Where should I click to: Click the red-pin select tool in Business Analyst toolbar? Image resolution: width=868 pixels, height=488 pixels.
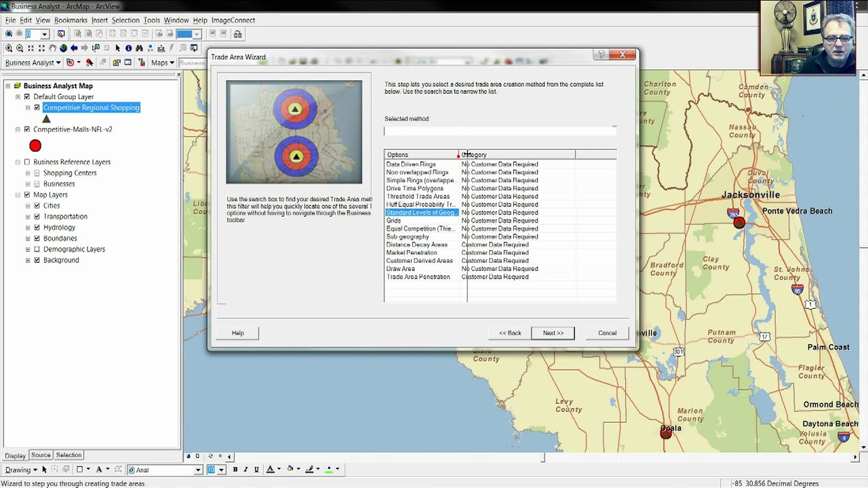(x=89, y=63)
